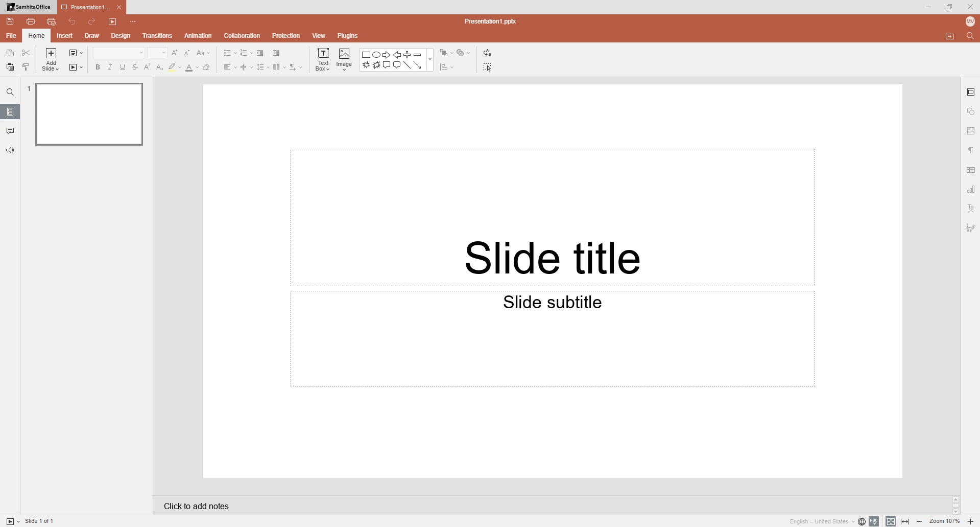
Task: Open the Collaboration tab
Action: click(x=242, y=36)
